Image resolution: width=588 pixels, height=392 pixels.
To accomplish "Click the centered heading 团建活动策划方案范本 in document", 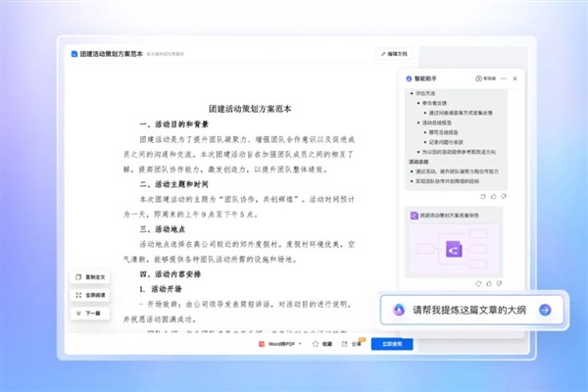I will pos(250,109).
